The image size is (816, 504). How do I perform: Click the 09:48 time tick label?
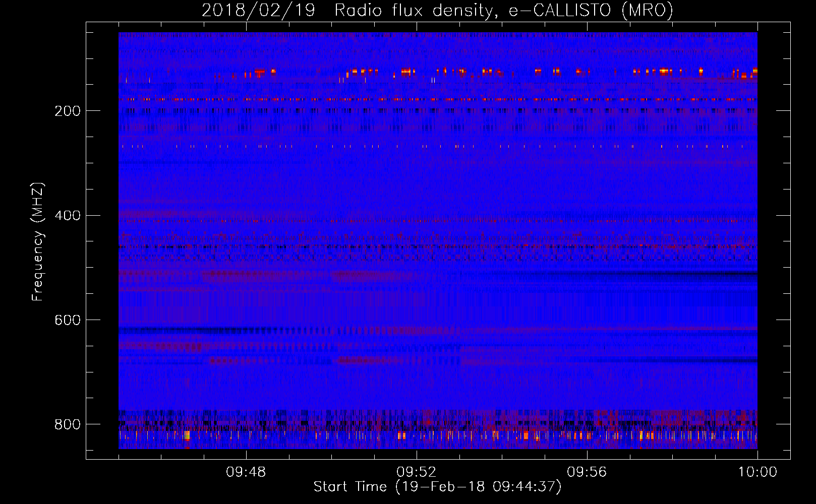pyautogui.click(x=246, y=472)
